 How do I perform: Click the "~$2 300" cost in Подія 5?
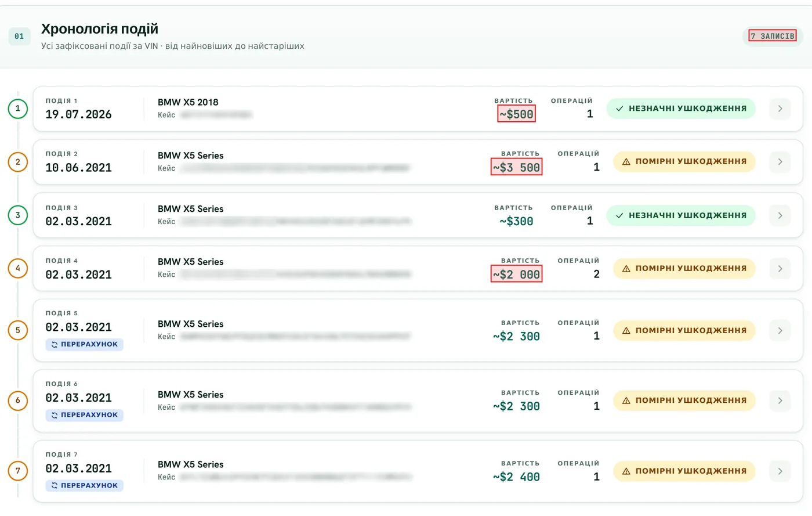coord(517,336)
